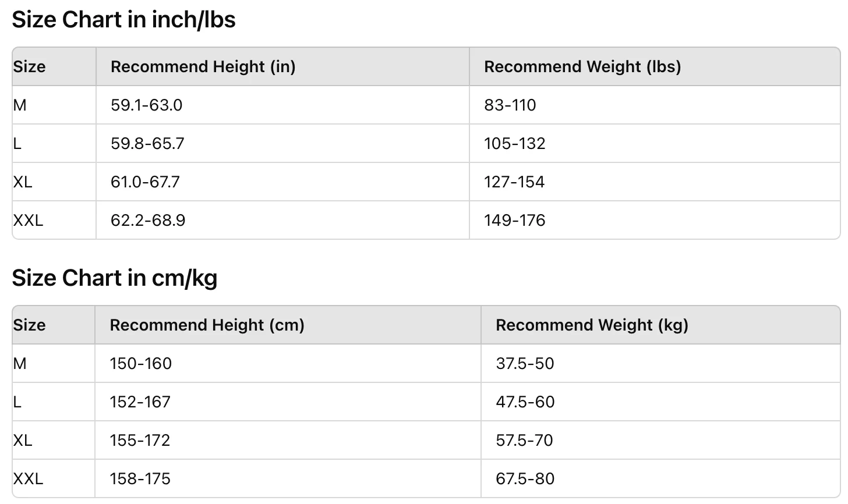Select weight range 127-154 lbs
848x504 pixels.
514,182
